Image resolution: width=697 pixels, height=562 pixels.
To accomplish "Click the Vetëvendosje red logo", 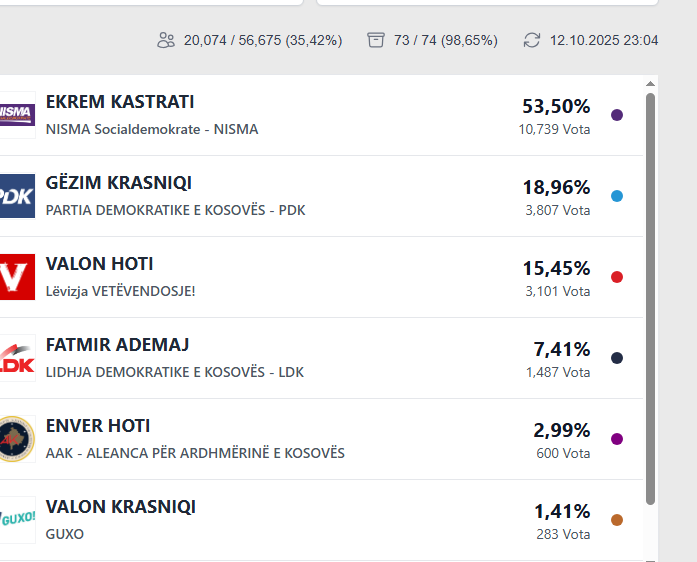I will click(x=17, y=277).
